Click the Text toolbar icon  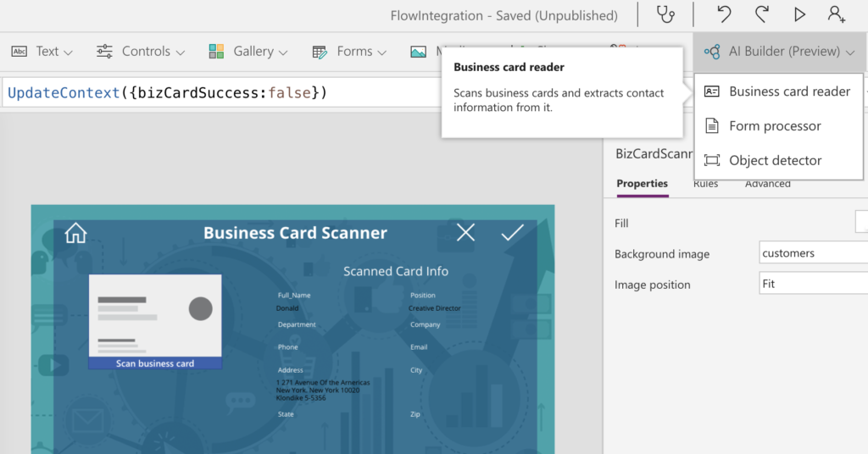click(19, 52)
